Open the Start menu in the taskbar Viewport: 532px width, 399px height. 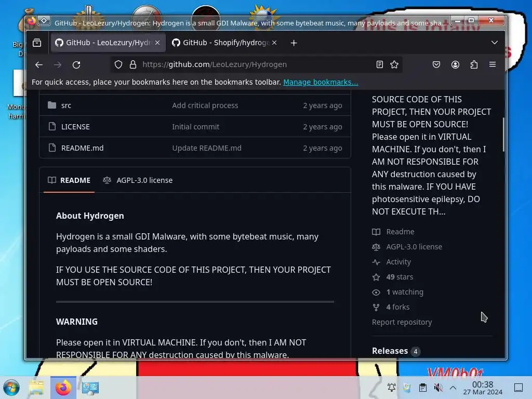click(11, 388)
